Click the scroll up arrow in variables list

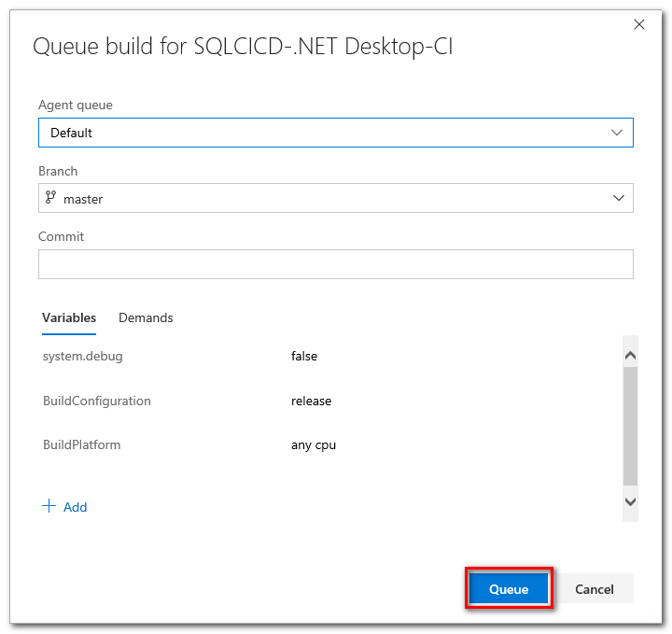(x=630, y=356)
